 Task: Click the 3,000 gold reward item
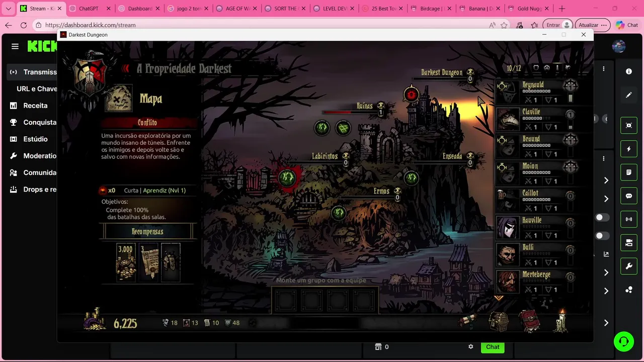coord(126,261)
